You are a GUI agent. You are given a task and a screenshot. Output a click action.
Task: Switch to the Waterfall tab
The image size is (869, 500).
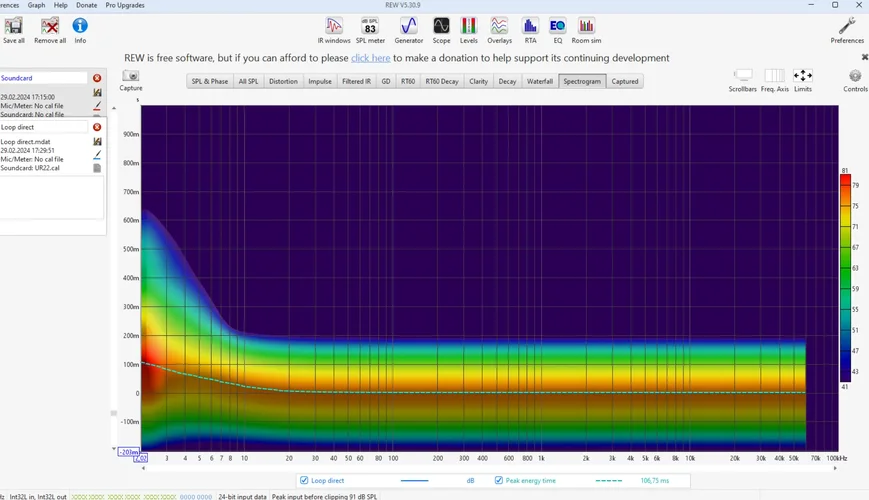click(539, 81)
